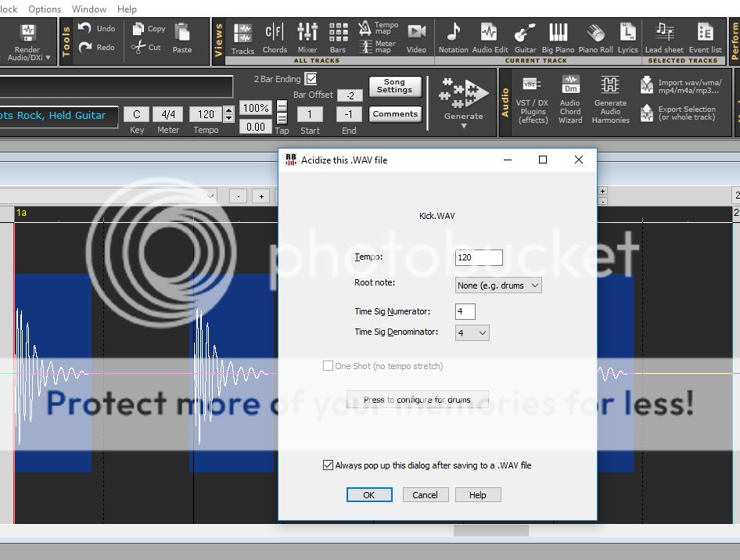Open the song Comments
The height and width of the screenshot is (560, 740).
(x=395, y=113)
